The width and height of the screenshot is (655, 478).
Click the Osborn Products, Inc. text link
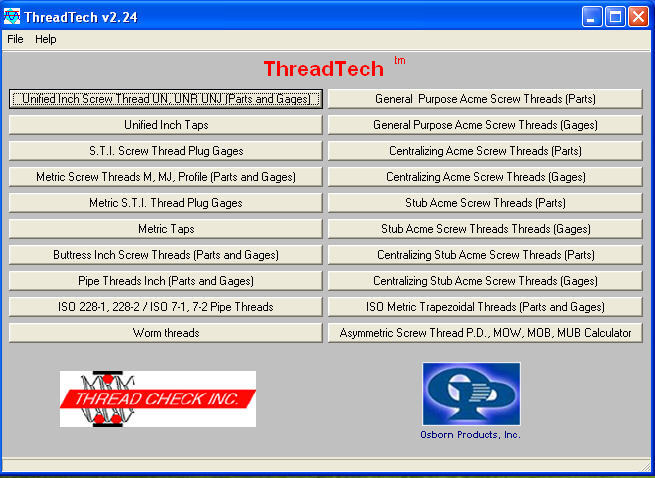click(470, 435)
